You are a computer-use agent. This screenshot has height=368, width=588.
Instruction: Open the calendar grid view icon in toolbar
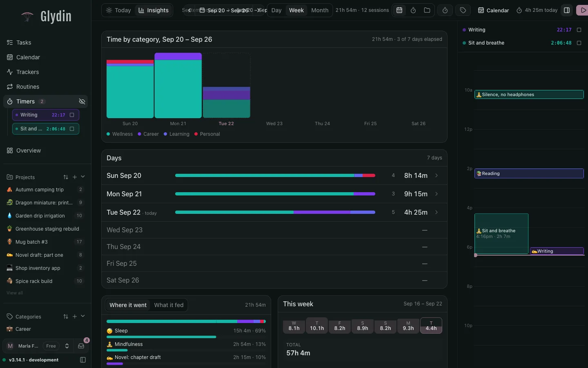[399, 10]
